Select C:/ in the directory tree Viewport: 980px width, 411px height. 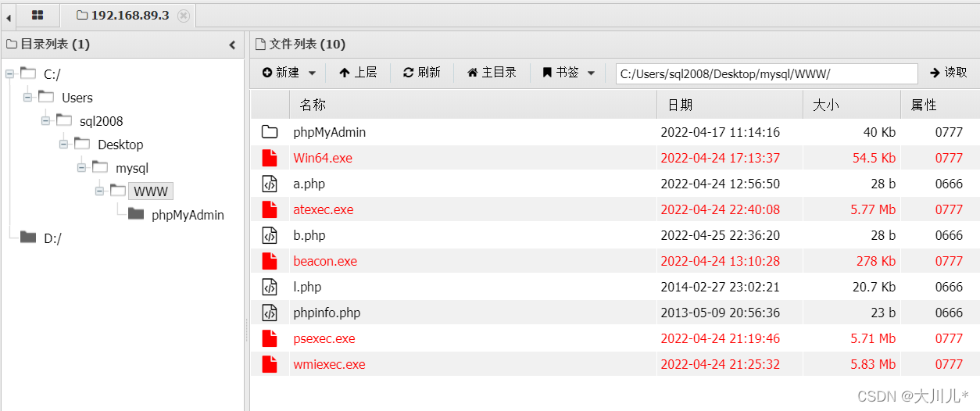tap(52, 74)
